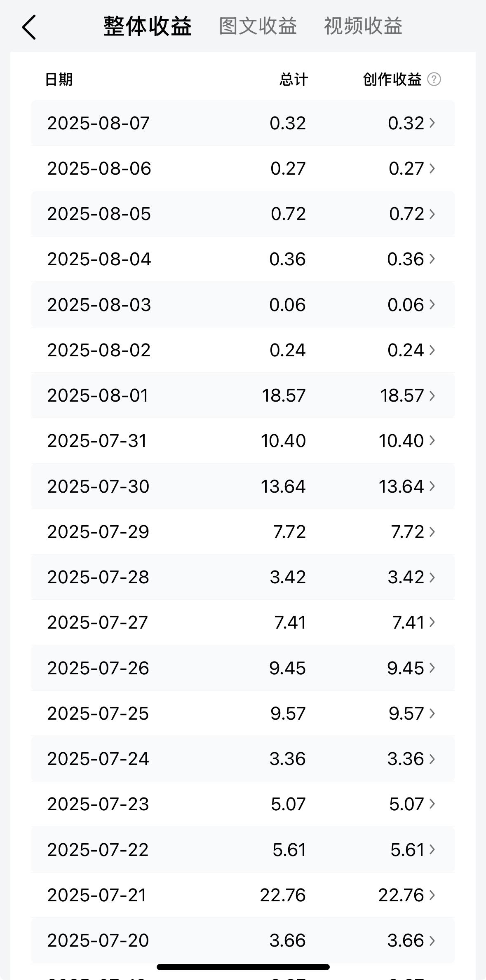Expand details chevron for 2025-07-21

coord(432,895)
